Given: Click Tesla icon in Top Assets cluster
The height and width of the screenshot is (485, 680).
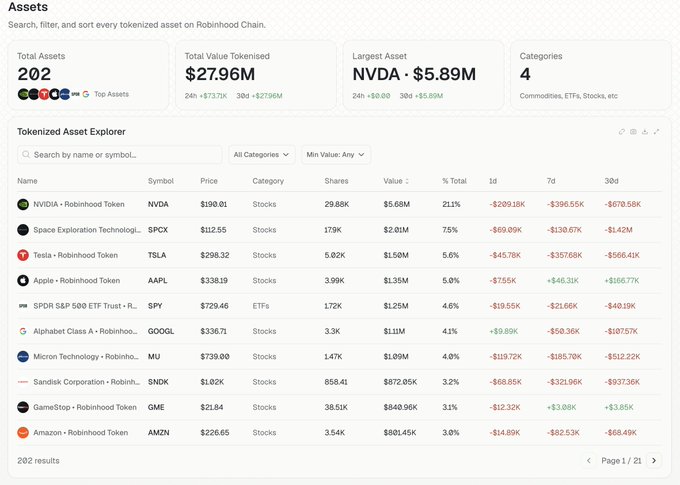Looking at the screenshot, I should tap(44, 94).
